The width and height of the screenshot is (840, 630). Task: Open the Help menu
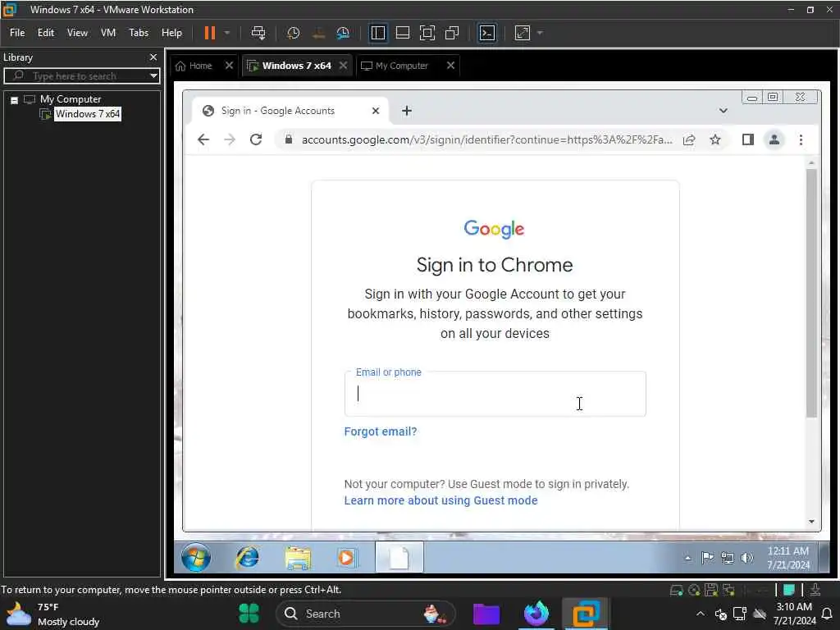171,33
